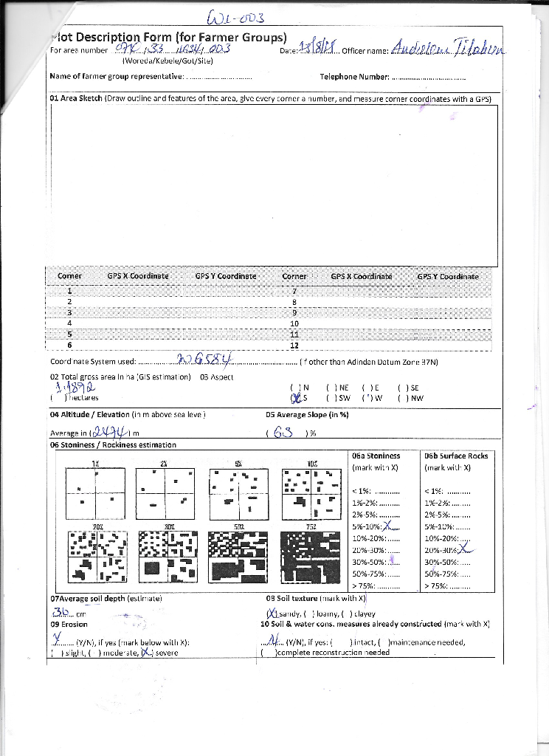Click the 50% stoniness reference diagram

pyautogui.click(x=238, y=557)
